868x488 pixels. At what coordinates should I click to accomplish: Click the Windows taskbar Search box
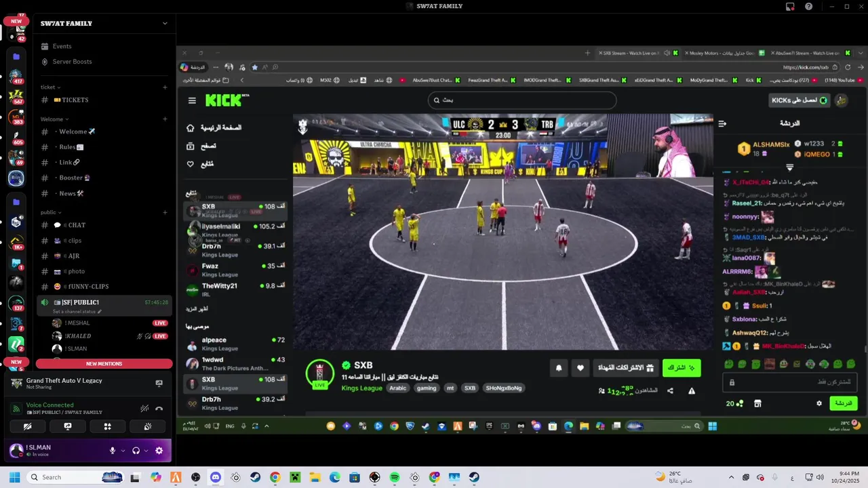point(76,477)
